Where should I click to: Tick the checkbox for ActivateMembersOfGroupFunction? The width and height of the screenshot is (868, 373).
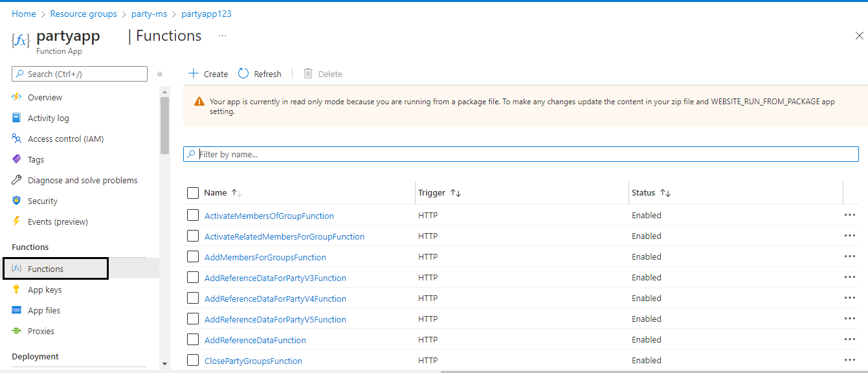pos(192,215)
